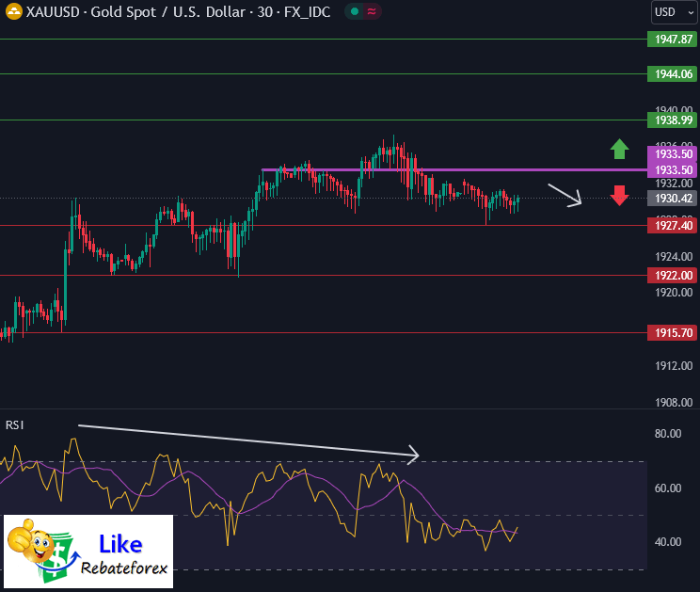Select the purple horizontal line at 1933.50
Image resolution: width=700 pixels, height=592 pixels.
pos(454,169)
